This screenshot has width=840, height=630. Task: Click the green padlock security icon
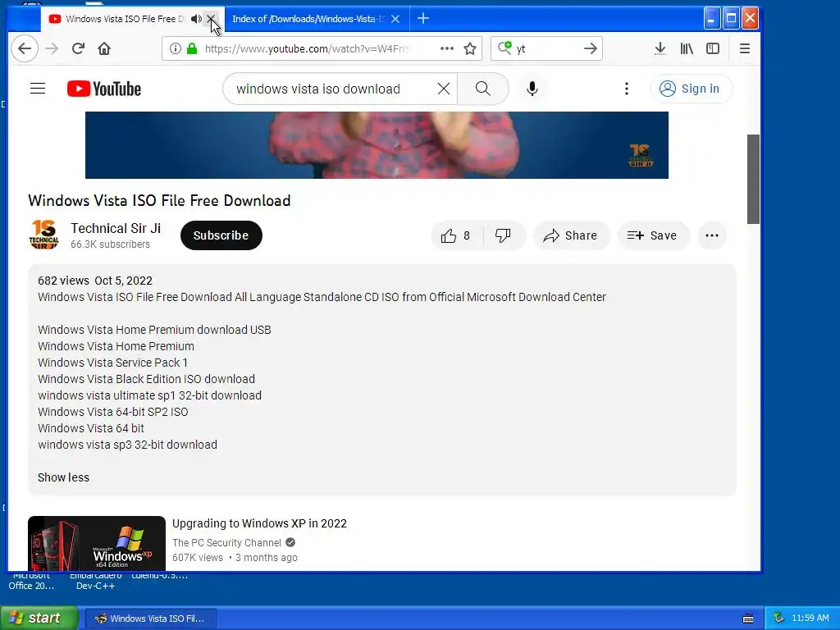192,48
